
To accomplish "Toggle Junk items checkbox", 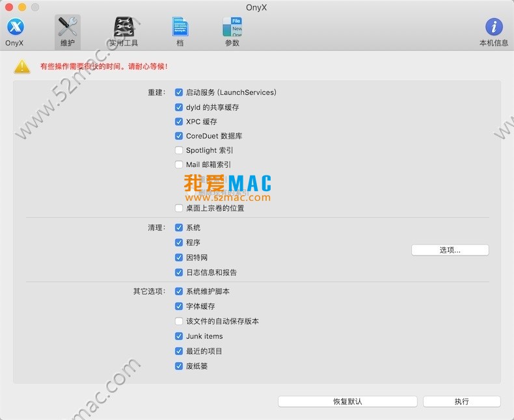I will pos(179,336).
